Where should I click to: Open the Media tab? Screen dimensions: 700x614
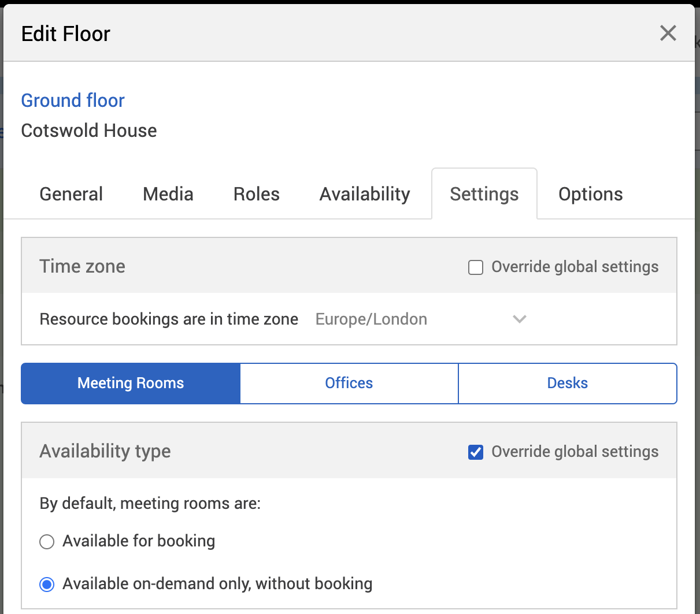pos(168,194)
